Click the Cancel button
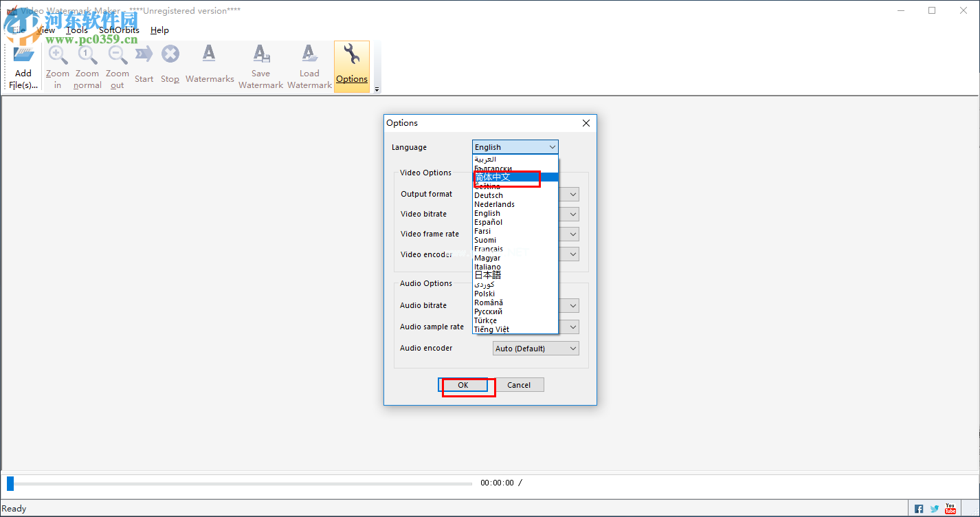Viewport: 980px width, 517px height. pos(519,385)
